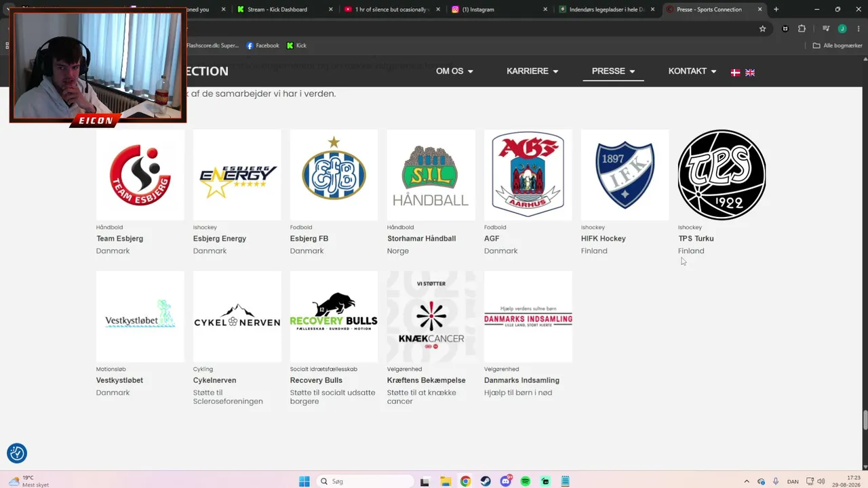Open Steam from the taskbar
This screenshot has width=868, height=488.
486,481
